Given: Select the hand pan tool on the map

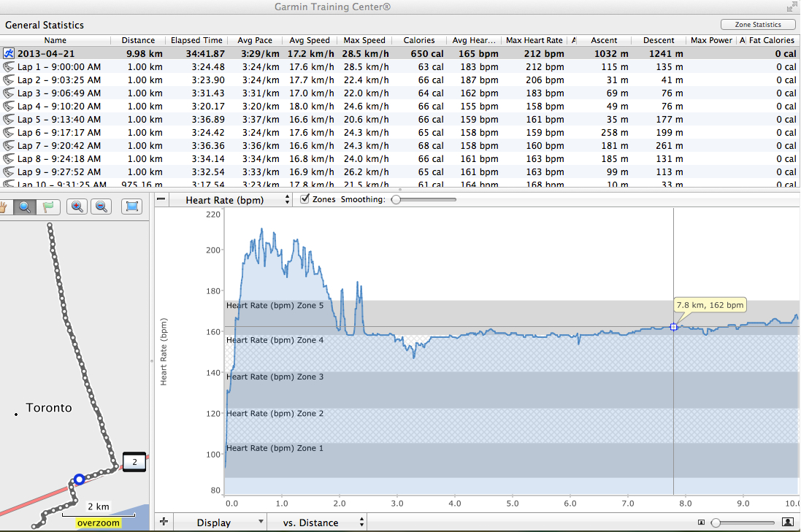Looking at the screenshot, I should (x=4, y=207).
